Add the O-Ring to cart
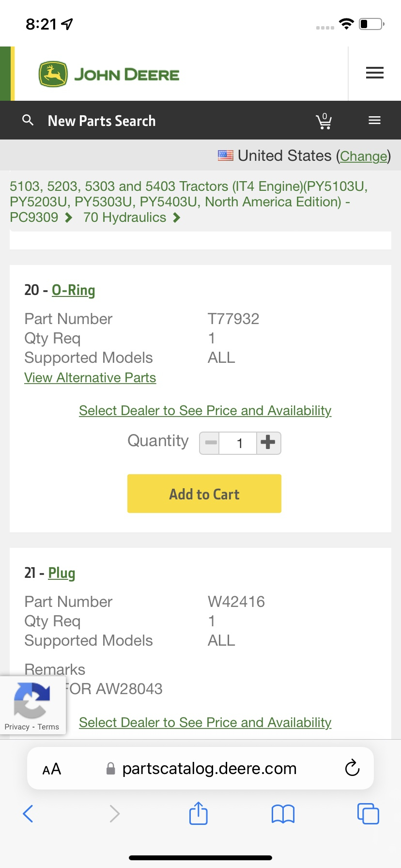 pyautogui.click(x=204, y=494)
